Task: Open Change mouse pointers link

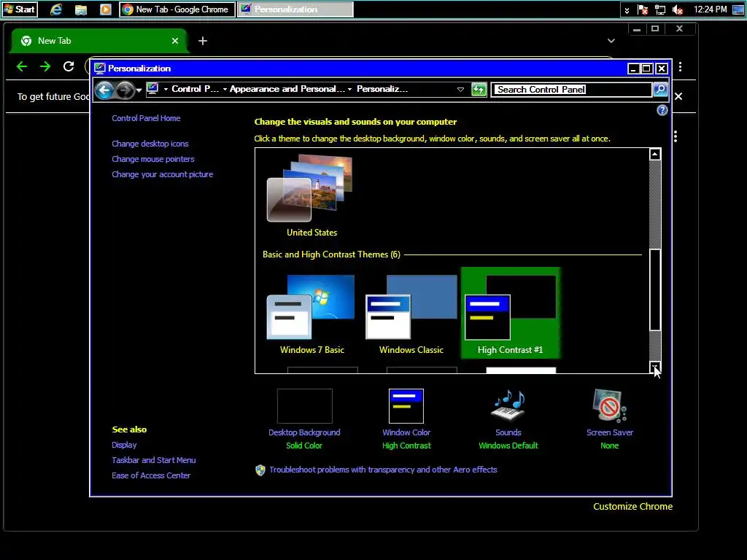Action: [153, 159]
